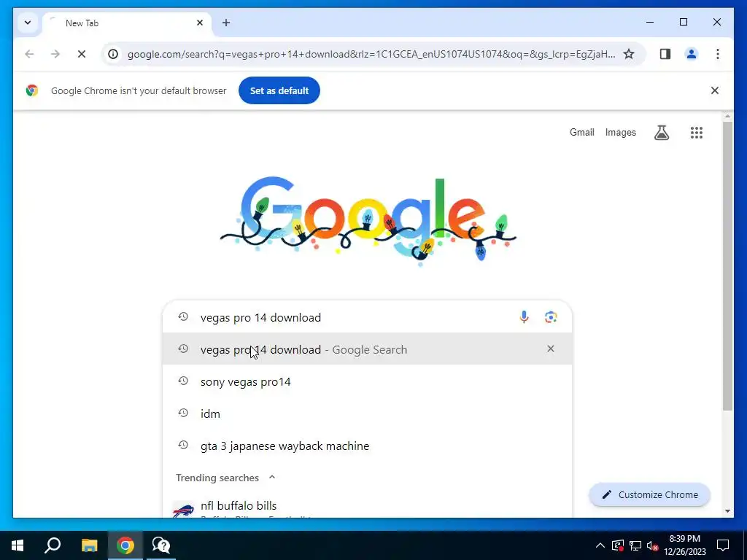
Task: Click the page's vertical scrollbar
Action: (727, 267)
